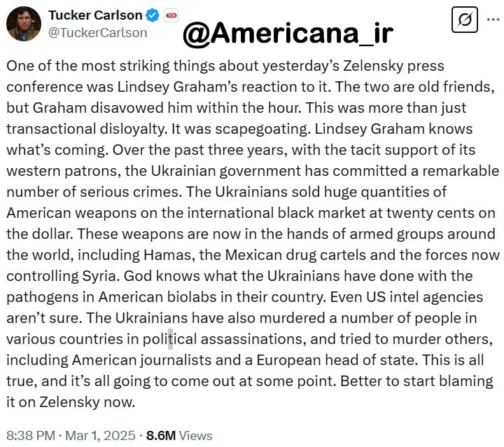Open the Grok slash-square icon
Image resolution: width=504 pixels, height=447 pixels.
[x=462, y=22]
